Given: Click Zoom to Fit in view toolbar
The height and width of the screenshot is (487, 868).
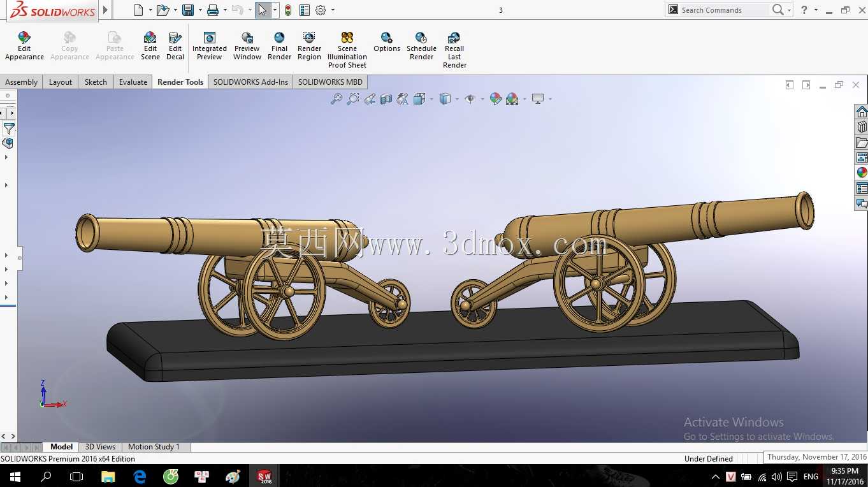Looking at the screenshot, I should click(336, 99).
